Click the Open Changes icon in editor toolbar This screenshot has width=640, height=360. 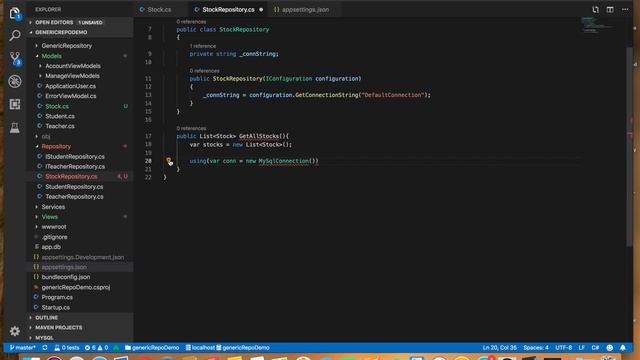(x=596, y=9)
